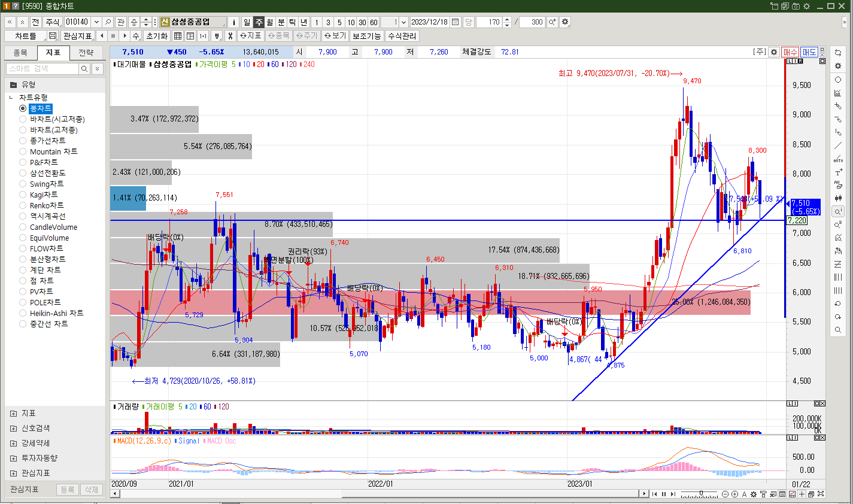Select the 년 yearly period tab
853x504 pixels.
pyautogui.click(x=303, y=22)
